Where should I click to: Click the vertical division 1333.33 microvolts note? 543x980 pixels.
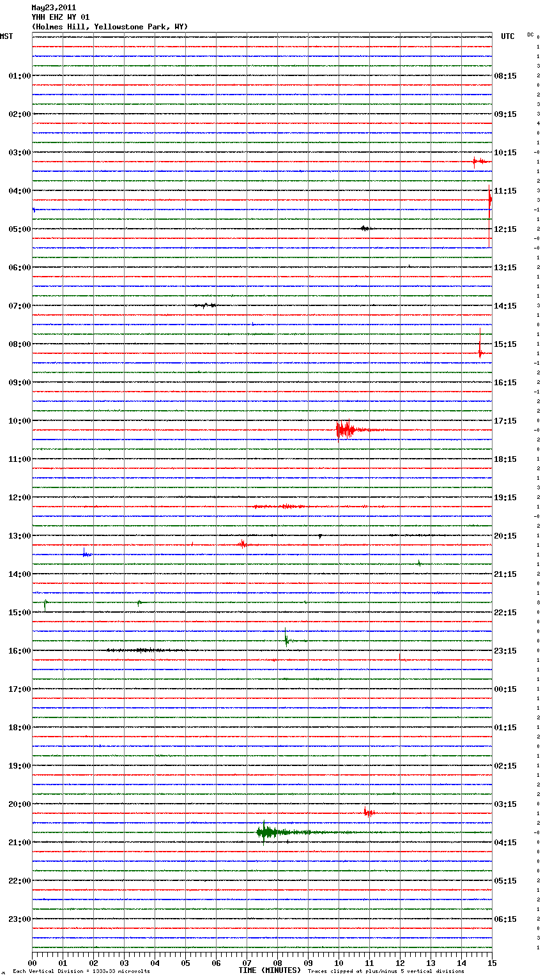[x=81, y=971]
